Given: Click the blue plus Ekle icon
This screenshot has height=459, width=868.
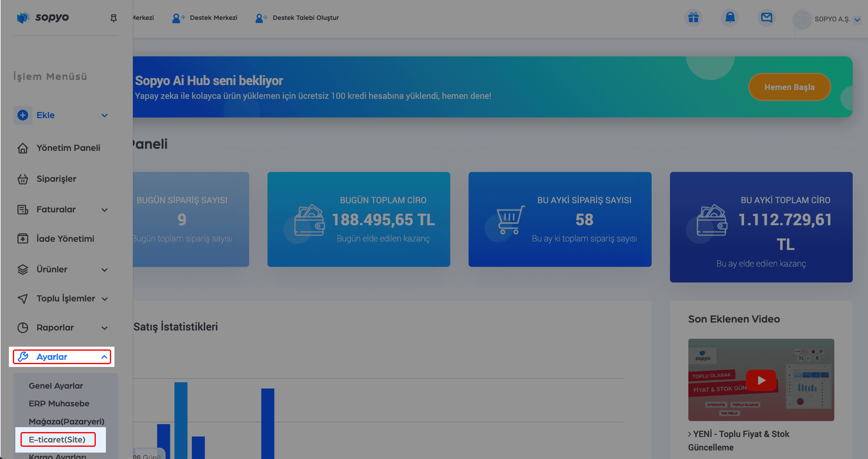Looking at the screenshot, I should click(23, 115).
